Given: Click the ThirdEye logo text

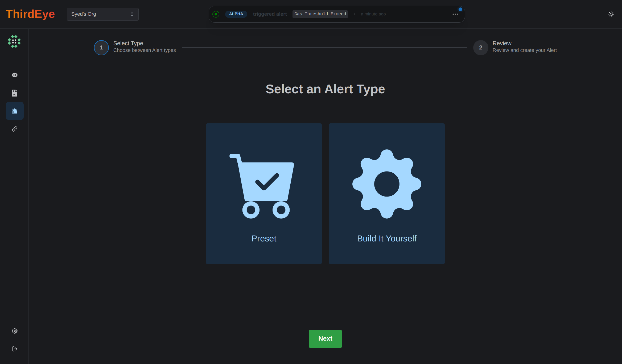Looking at the screenshot, I should tap(30, 14).
